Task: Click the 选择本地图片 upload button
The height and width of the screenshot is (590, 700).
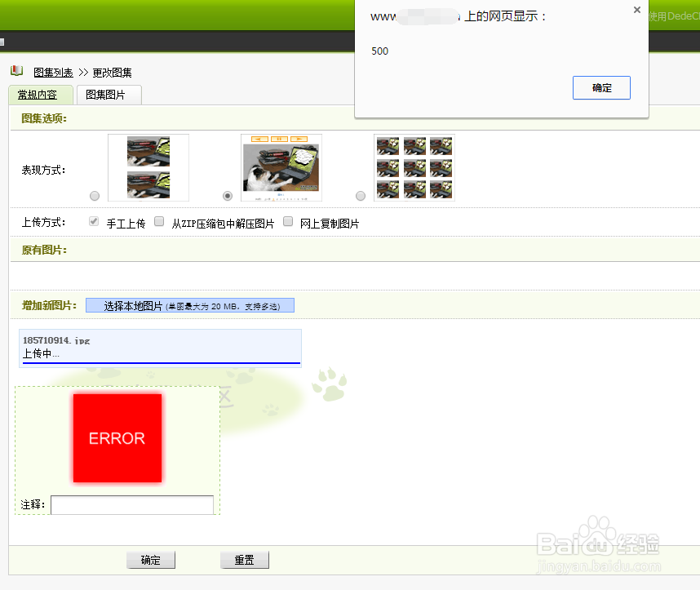Action: [x=190, y=305]
